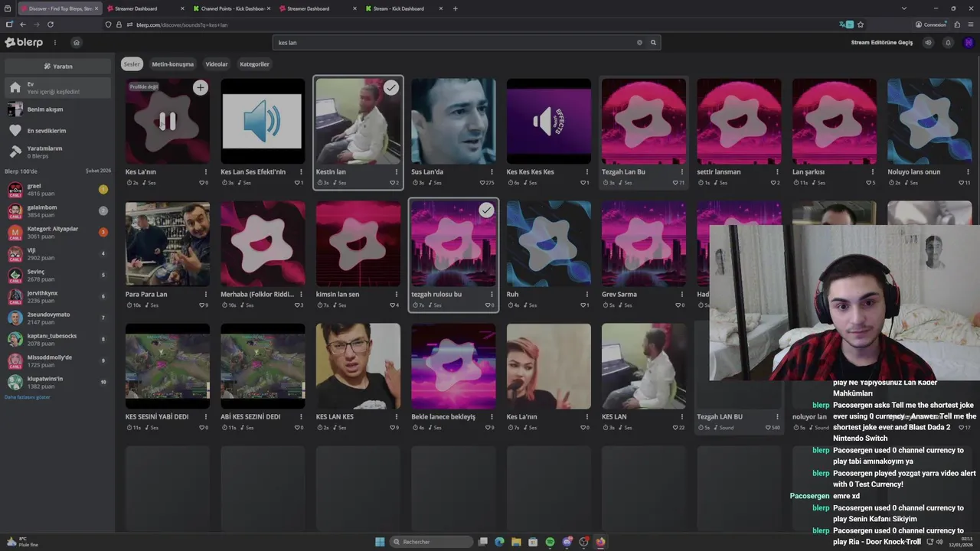Reload the page
The image size is (980, 551).
51,24
